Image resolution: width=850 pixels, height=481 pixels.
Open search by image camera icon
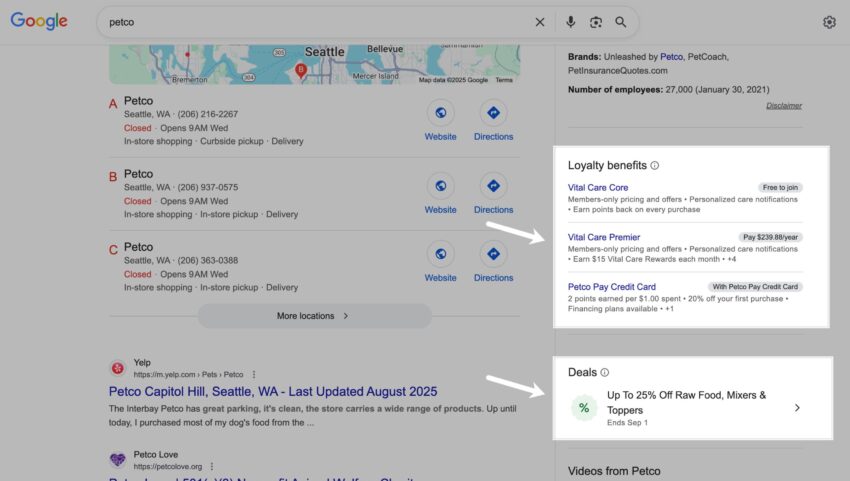(596, 22)
